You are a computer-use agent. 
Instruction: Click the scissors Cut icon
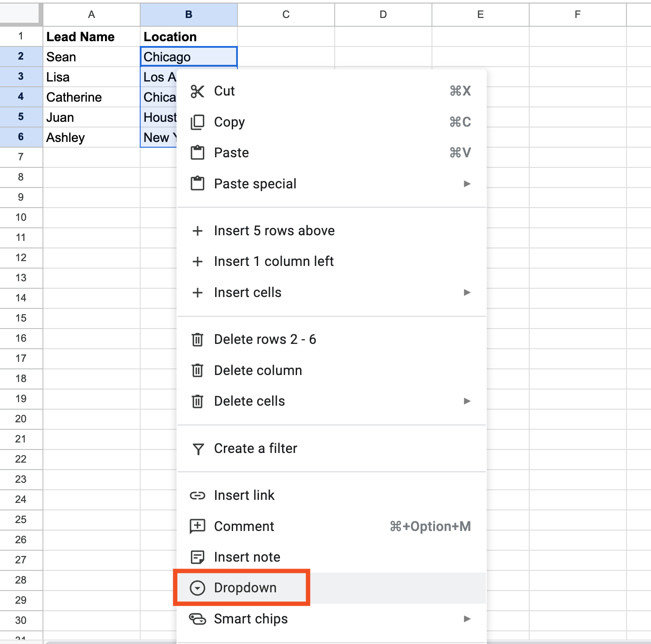(198, 91)
